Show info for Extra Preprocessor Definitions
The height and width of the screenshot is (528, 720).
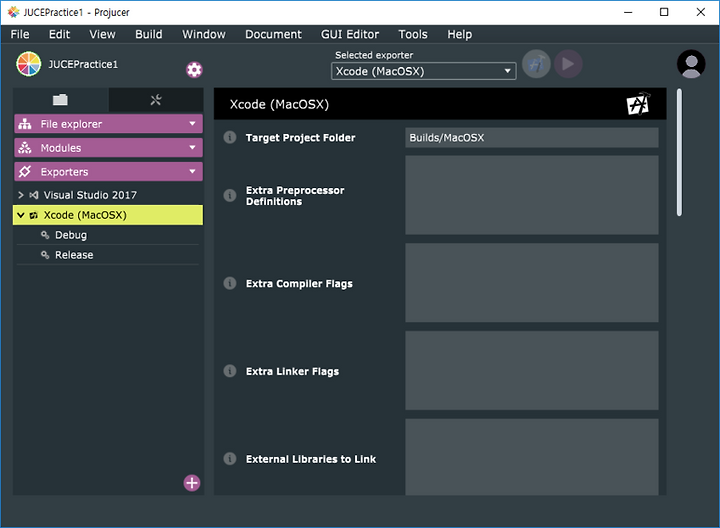point(230,196)
